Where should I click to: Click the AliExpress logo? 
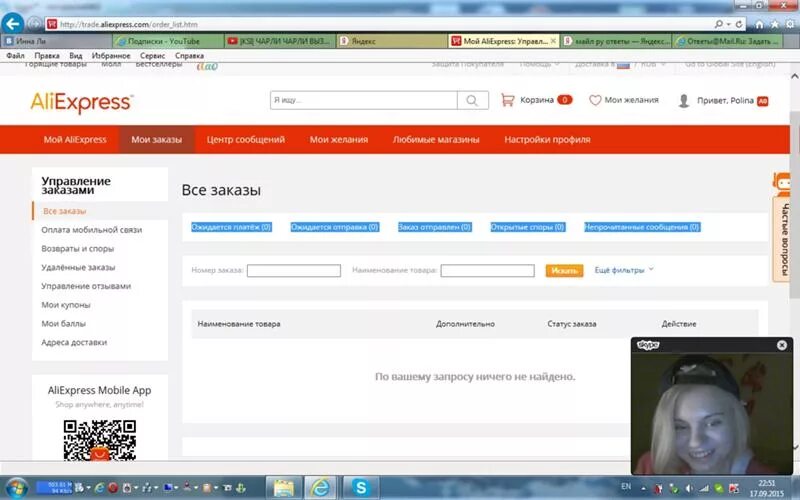click(x=82, y=103)
